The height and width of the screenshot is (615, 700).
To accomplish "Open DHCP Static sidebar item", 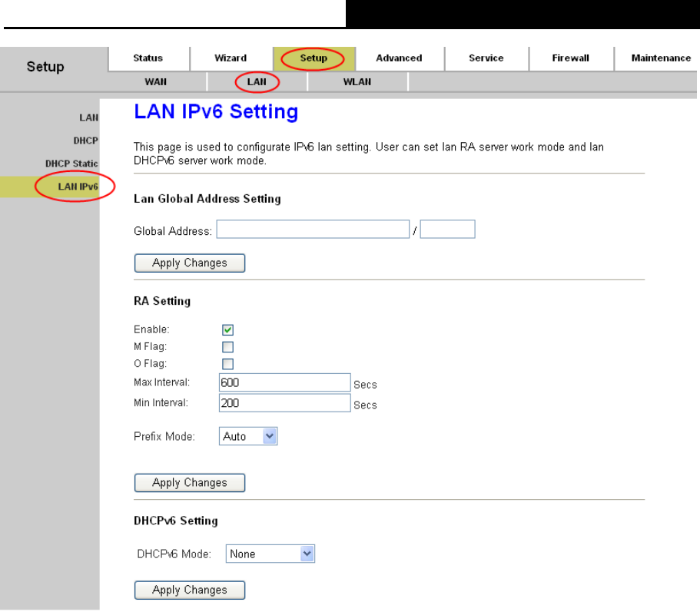I will click(x=71, y=164).
